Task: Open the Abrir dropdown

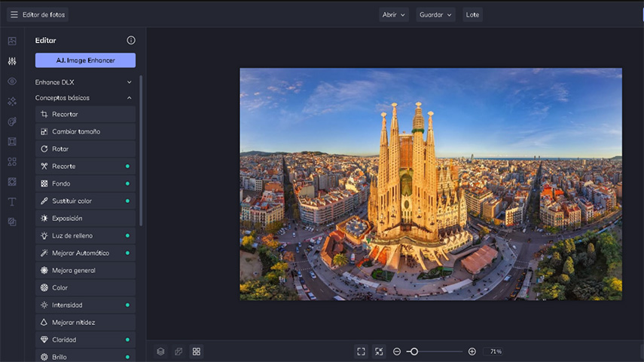Action: pyautogui.click(x=393, y=14)
